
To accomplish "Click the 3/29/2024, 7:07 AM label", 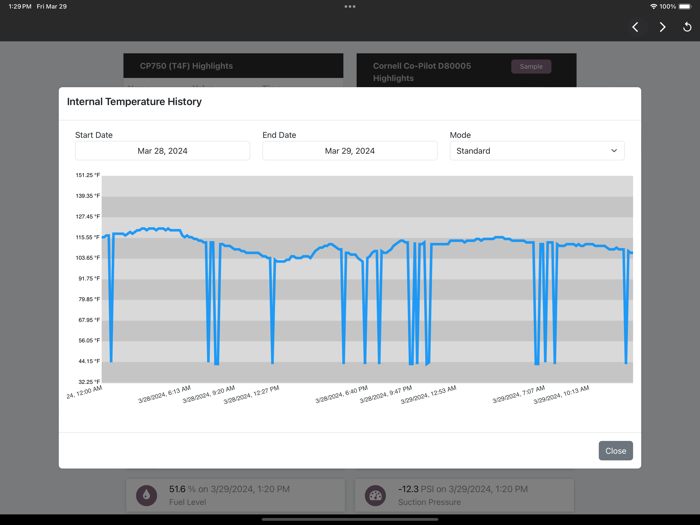I will pyautogui.click(x=519, y=394).
